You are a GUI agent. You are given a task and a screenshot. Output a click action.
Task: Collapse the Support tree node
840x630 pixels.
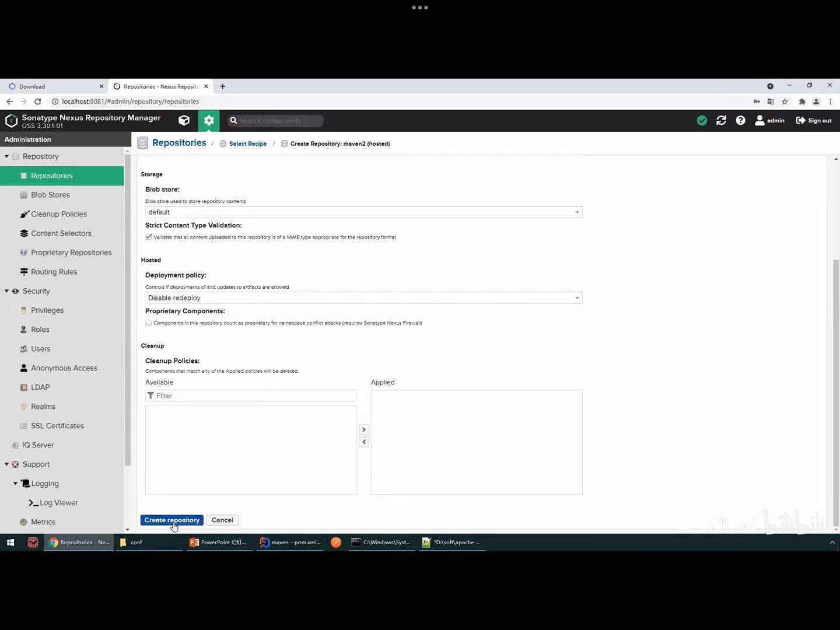(7, 464)
